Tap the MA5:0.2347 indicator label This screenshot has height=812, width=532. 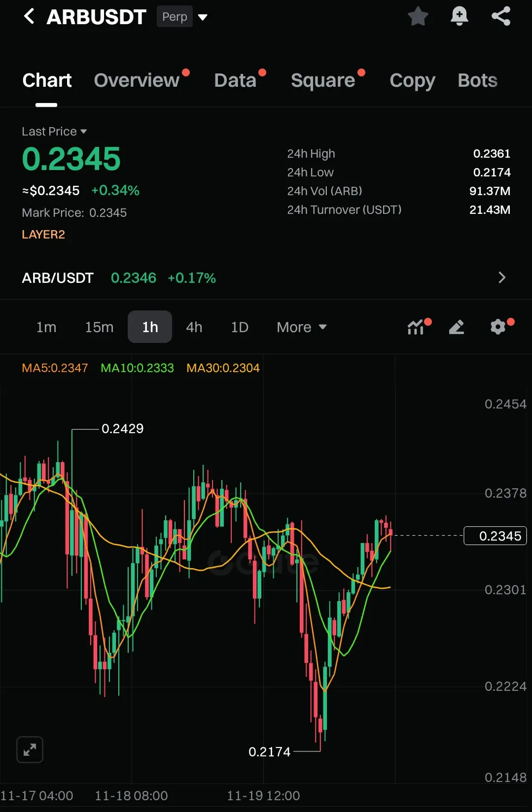click(55, 368)
